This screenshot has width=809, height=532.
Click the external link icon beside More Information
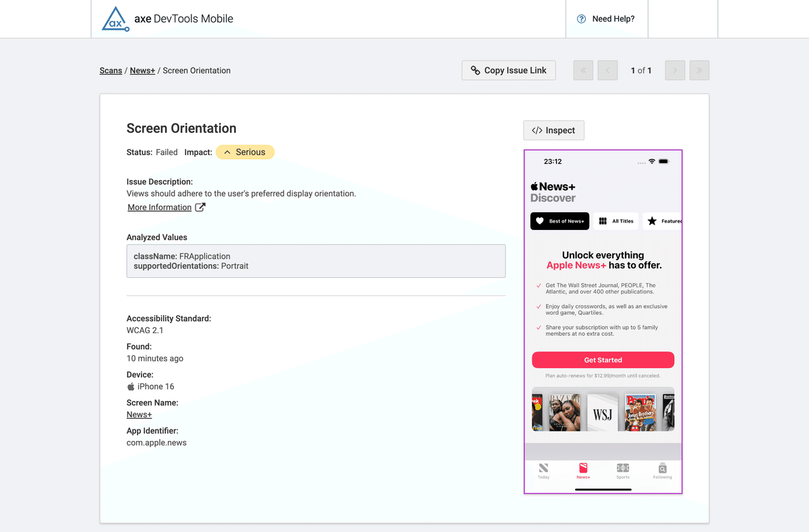[x=200, y=207]
